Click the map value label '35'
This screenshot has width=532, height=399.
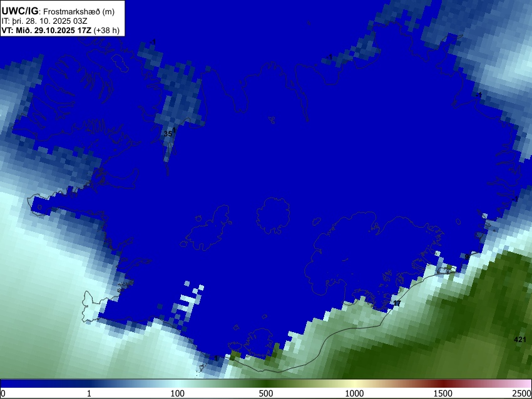point(168,134)
